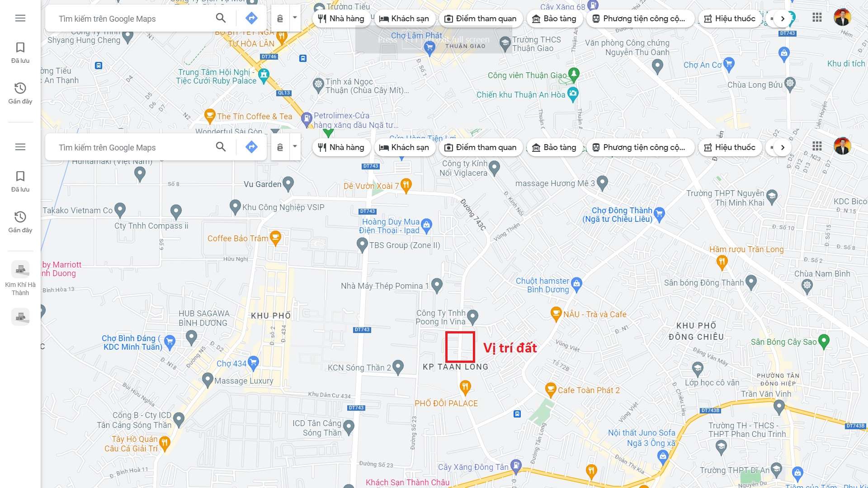This screenshot has height=488, width=868.
Task: Click the lower directions arrow icon
Action: point(251,147)
